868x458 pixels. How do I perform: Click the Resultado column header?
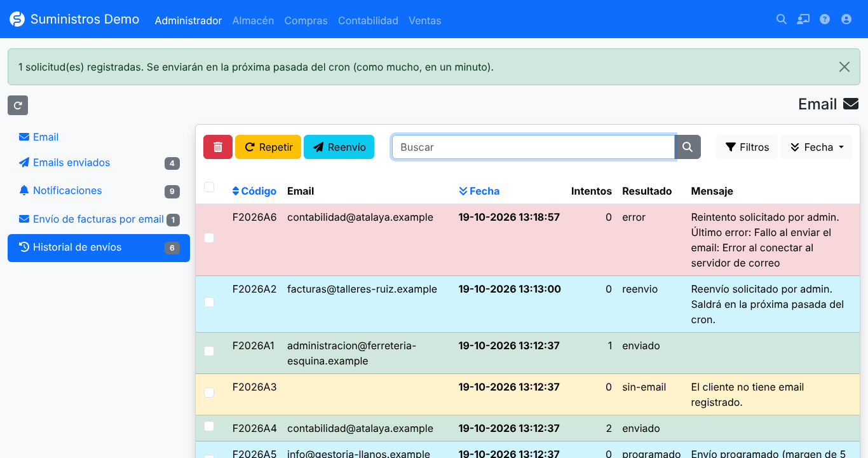pyautogui.click(x=647, y=191)
